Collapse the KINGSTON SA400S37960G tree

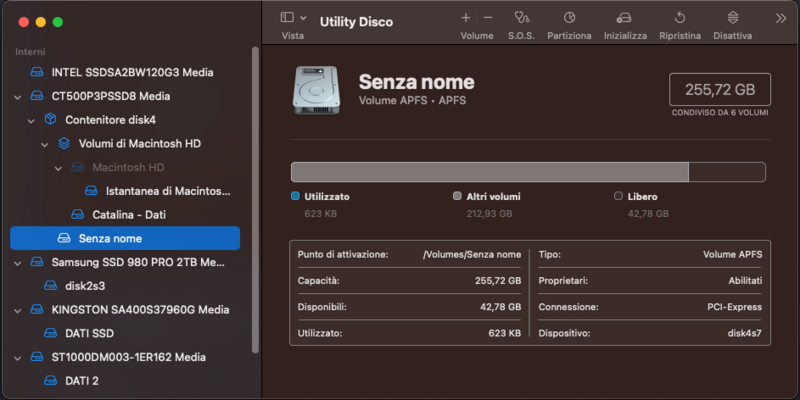tap(18, 310)
